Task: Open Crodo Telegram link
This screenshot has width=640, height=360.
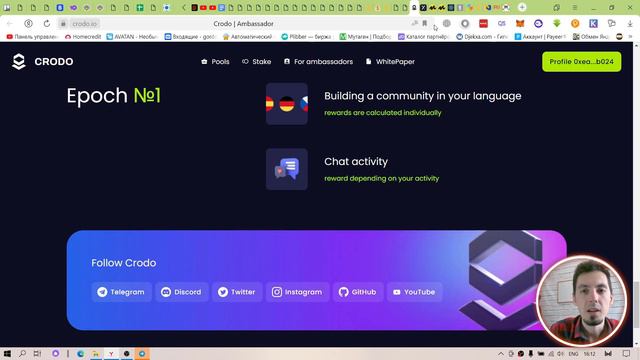Action: pos(121,292)
